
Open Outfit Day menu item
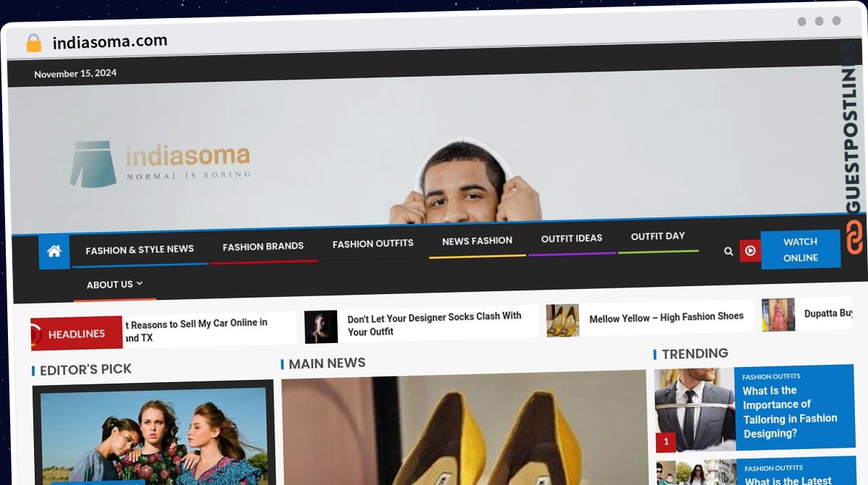point(658,237)
